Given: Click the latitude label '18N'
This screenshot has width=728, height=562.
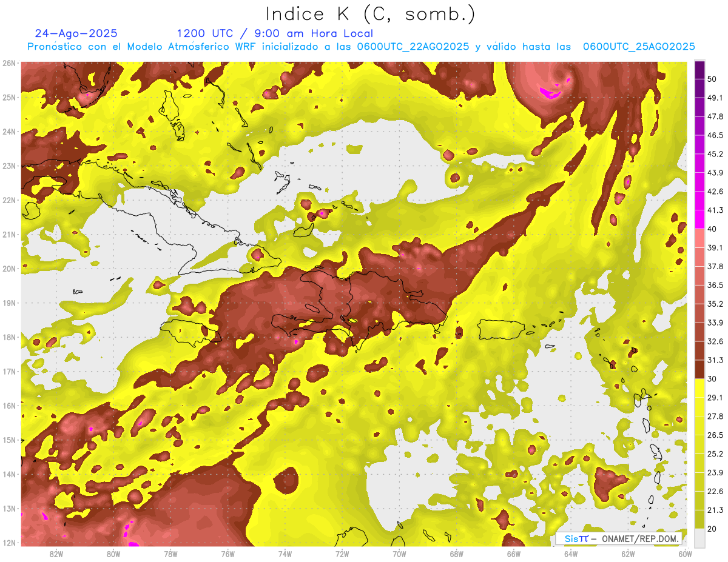Looking at the screenshot, I should pos(10,337).
